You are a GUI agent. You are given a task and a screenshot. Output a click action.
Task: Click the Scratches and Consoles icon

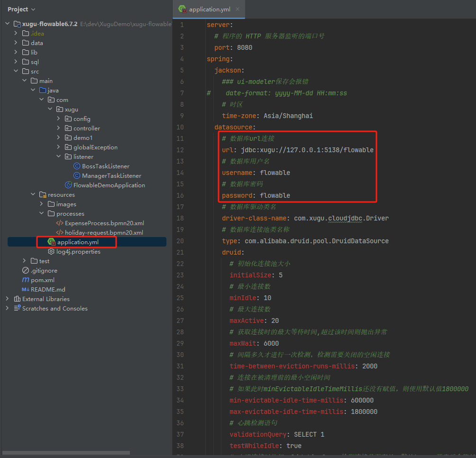(x=17, y=309)
